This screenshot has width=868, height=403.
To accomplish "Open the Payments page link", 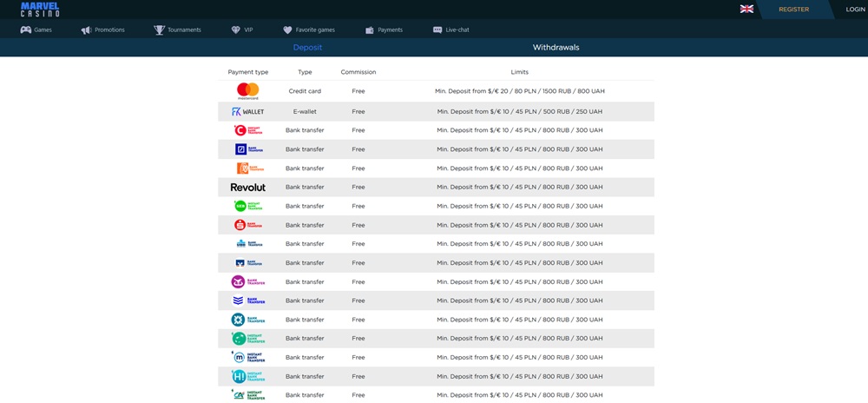I will 384,30.
